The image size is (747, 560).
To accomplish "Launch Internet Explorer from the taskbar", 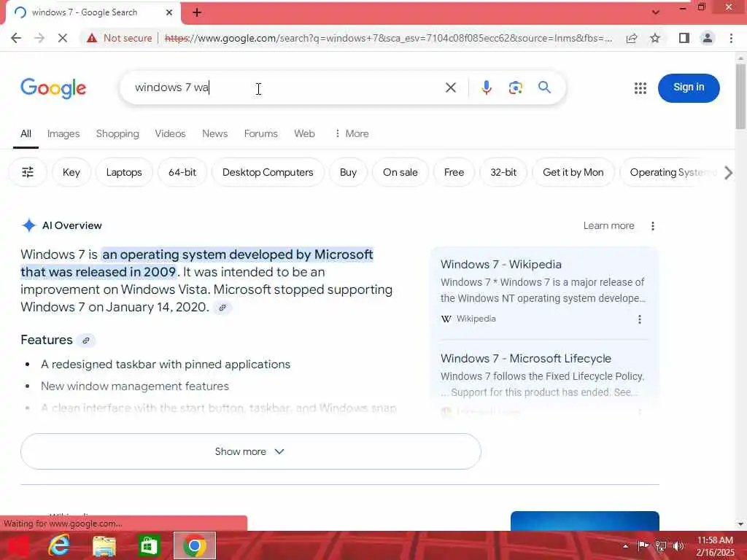I will [x=59, y=545].
